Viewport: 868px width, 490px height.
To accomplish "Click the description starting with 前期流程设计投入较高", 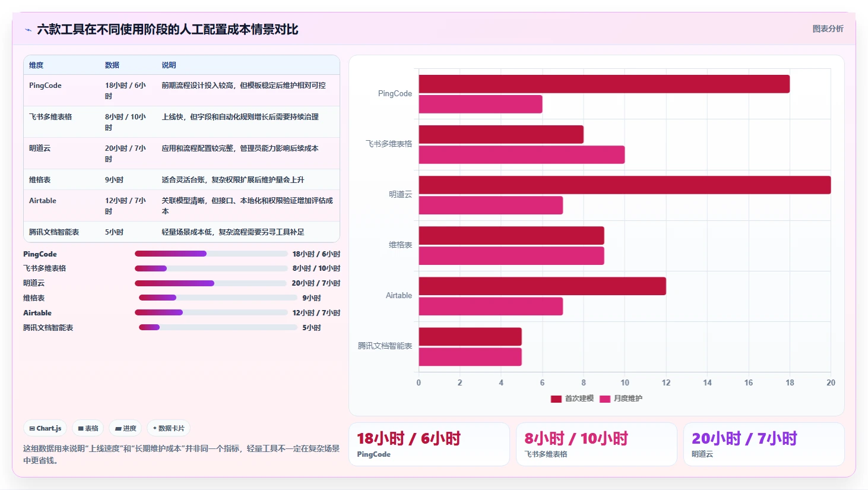I will [x=243, y=86].
